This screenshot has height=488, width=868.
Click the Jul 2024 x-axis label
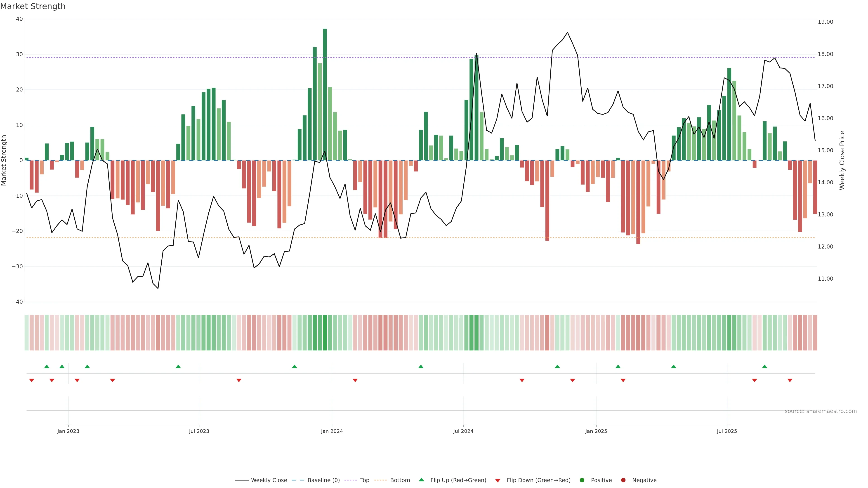[463, 431]
